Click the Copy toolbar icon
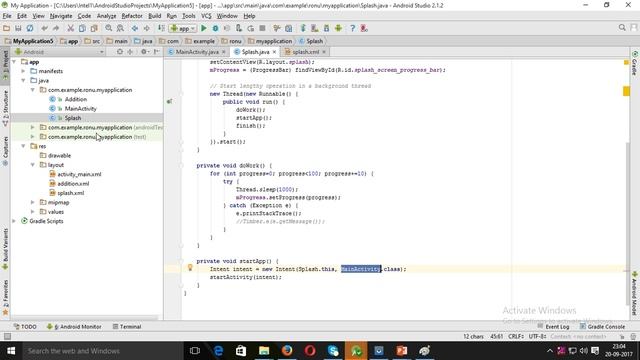Image resolution: width=640 pixels, height=360 pixels. coord(82,28)
